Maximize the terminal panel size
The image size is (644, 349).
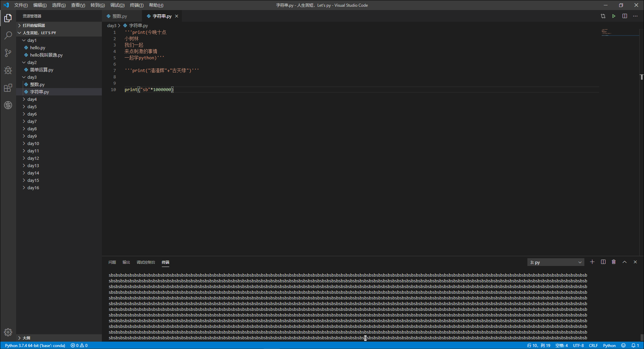(x=625, y=262)
